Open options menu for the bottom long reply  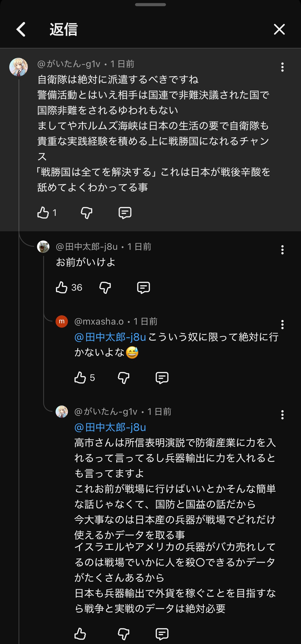click(x=282, y=415)
